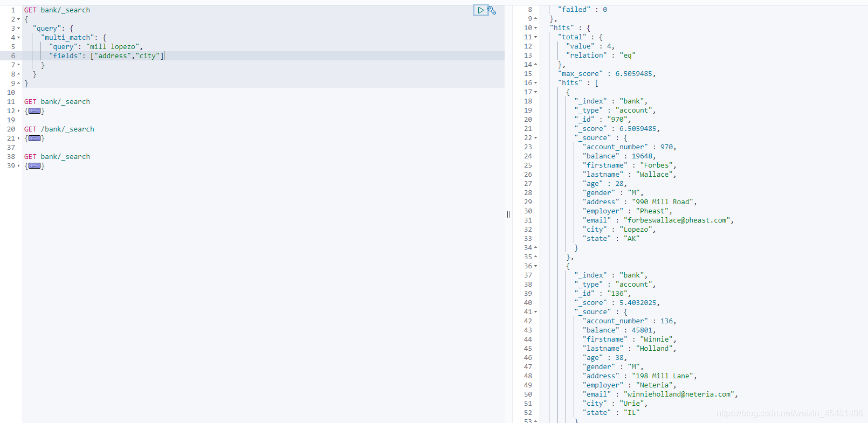Click the "_score" : 5.4032025 line
The image size is (868, 423).
coord(617,303)
